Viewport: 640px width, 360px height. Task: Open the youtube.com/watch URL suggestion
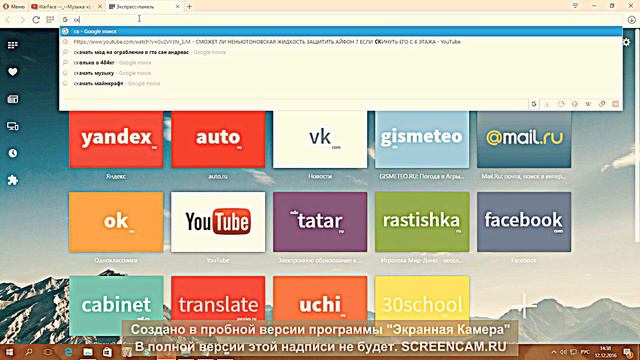pyautogui.click(x=341, y=42)
